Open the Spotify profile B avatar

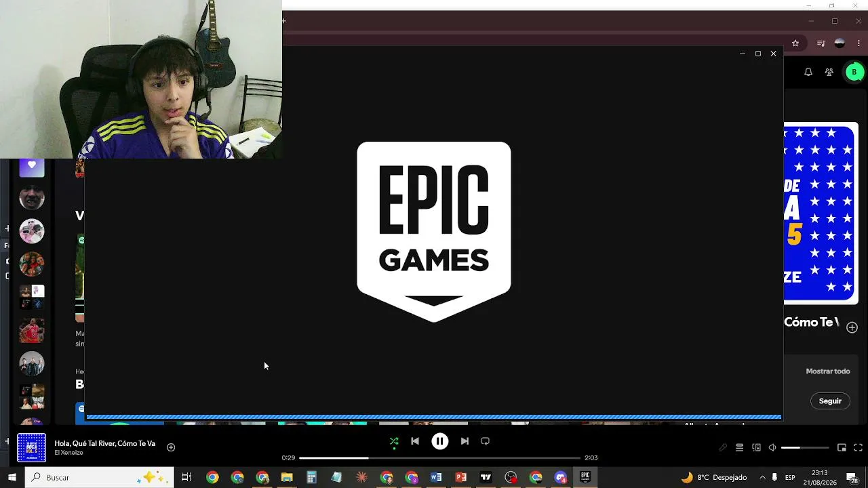tap(854, 72)
